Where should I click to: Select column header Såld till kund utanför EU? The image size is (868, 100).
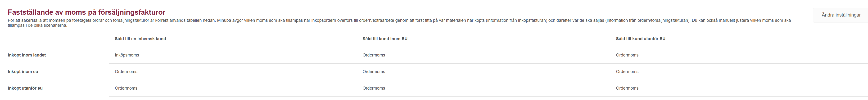click(640, 39)
